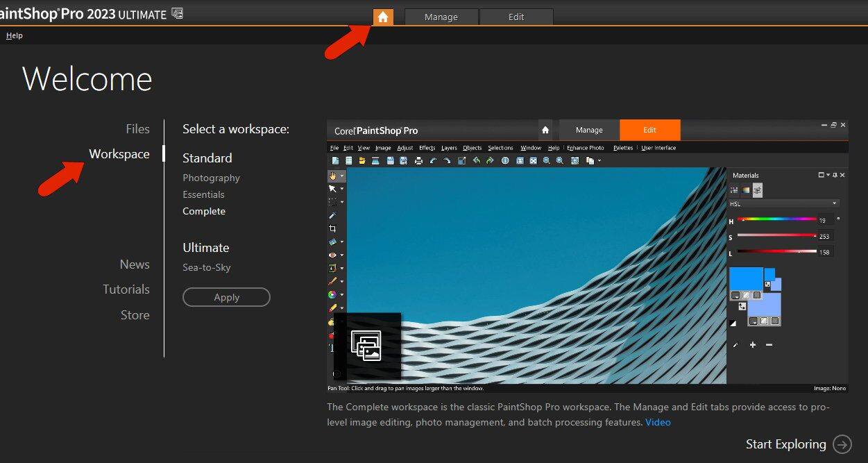Click the blue info icon in preview toolbar

tap(505, 160)
